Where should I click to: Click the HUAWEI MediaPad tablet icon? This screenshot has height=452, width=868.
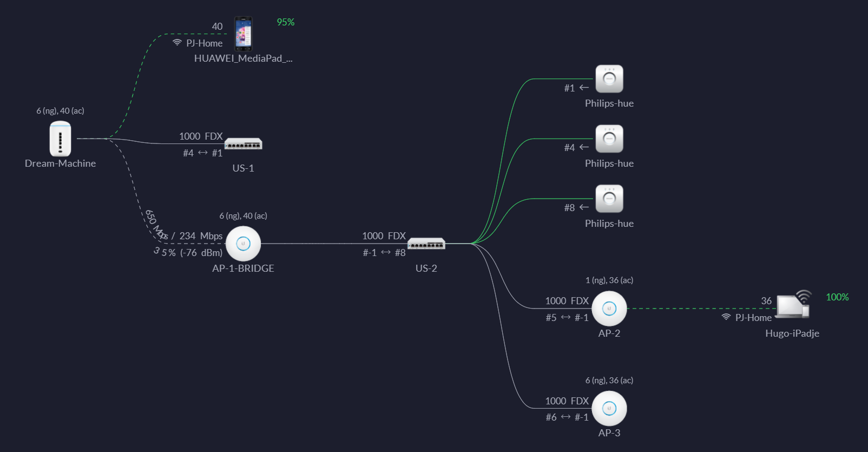click(243, 34)
